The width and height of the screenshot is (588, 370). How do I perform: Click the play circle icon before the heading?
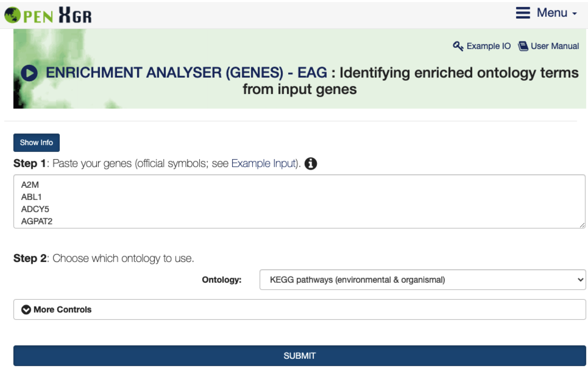click(29, 73)
